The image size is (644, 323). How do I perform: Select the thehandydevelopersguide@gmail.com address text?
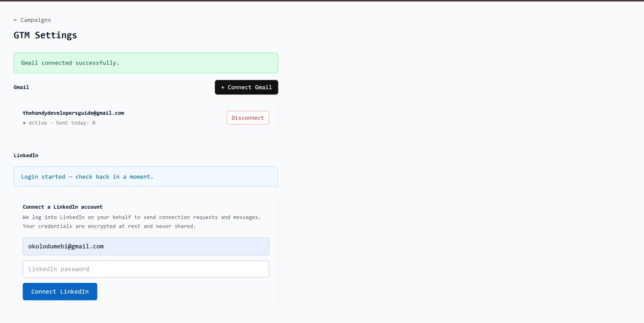(74, 113)
